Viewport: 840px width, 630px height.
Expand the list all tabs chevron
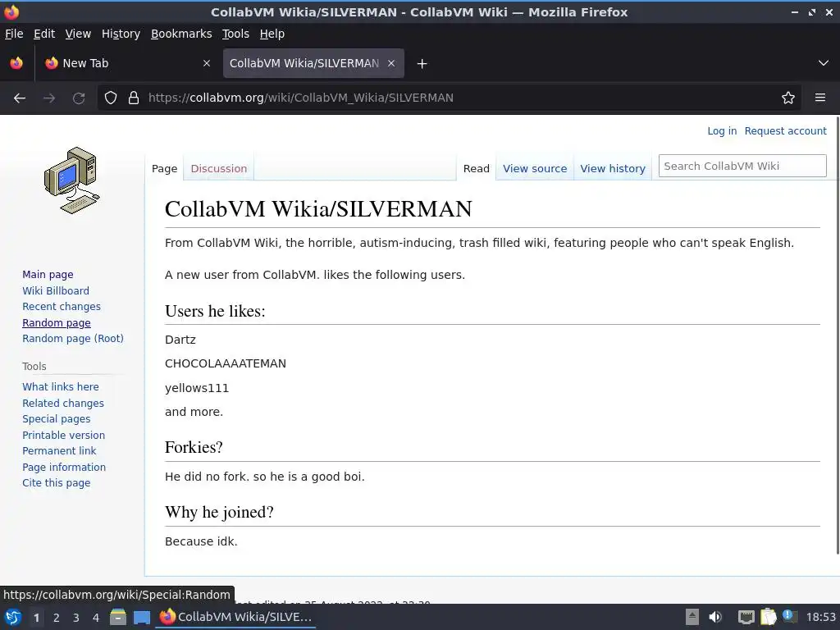(x=824, y=63)
